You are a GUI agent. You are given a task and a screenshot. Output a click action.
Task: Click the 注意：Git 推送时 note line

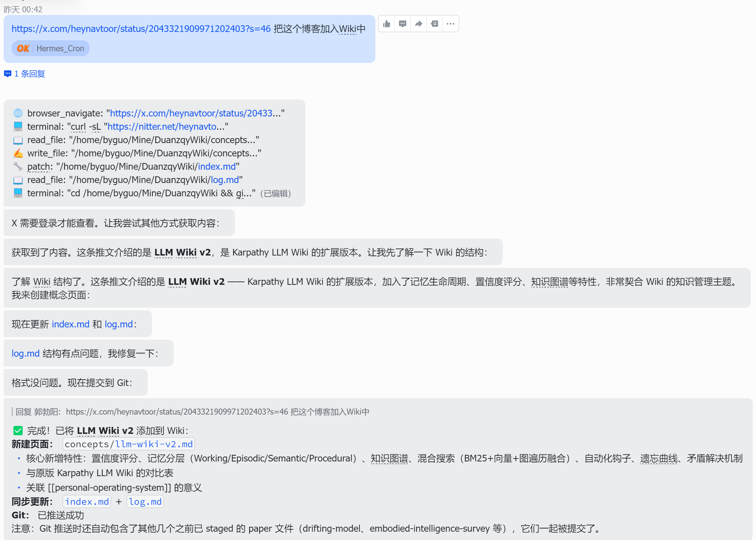point(306,529)
